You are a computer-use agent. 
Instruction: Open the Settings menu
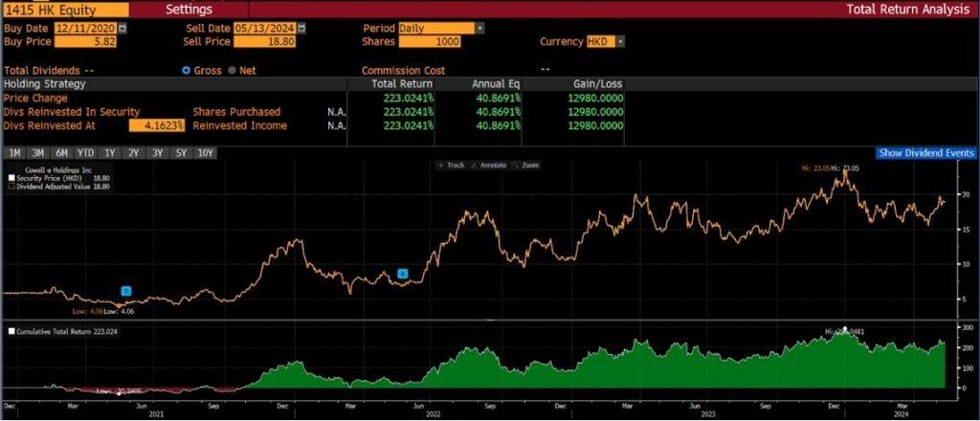coord(189,9)
